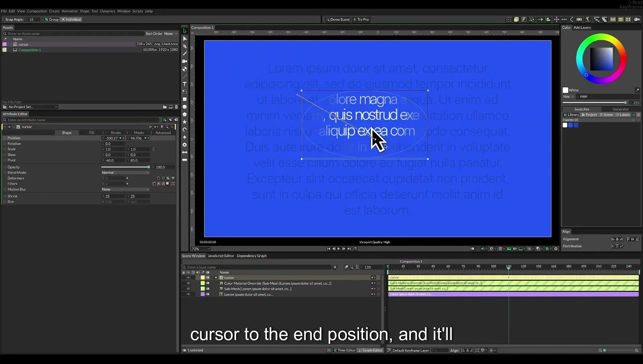The height and width of the screenshot is (364, 643).
Task: Click the add layer plus button
Action: click(335, 267)
